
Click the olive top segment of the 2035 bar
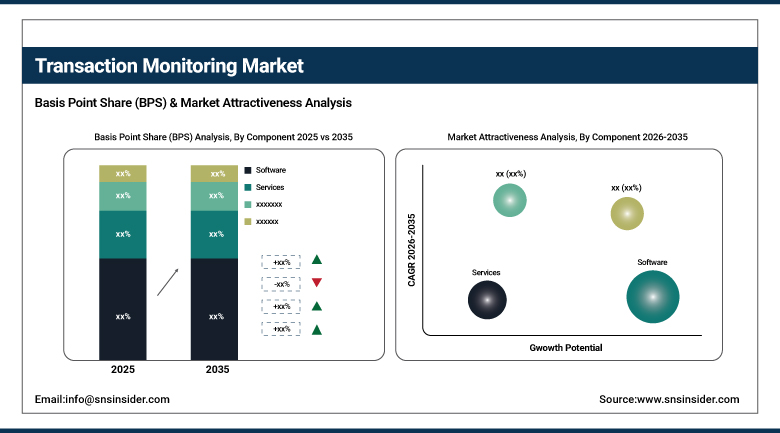214,173
